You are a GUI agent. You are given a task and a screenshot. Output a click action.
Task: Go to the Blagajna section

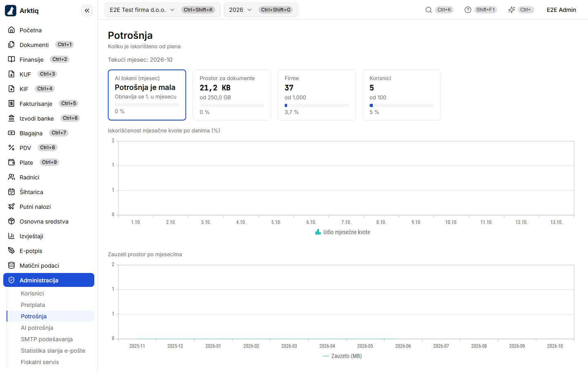(49, 133)
